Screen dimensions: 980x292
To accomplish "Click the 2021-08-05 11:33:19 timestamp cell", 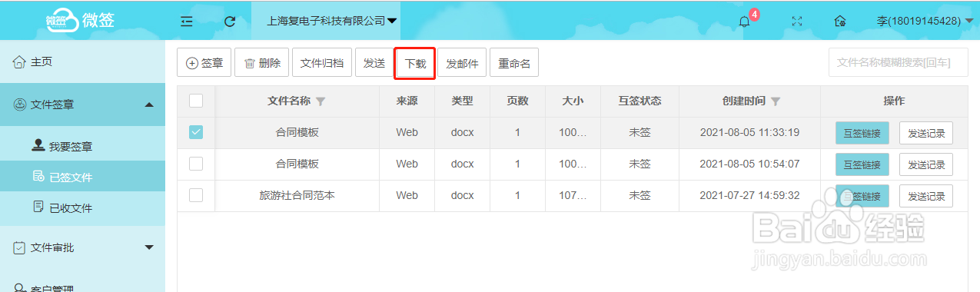I will pyautogui.click(x=749, y=132).
